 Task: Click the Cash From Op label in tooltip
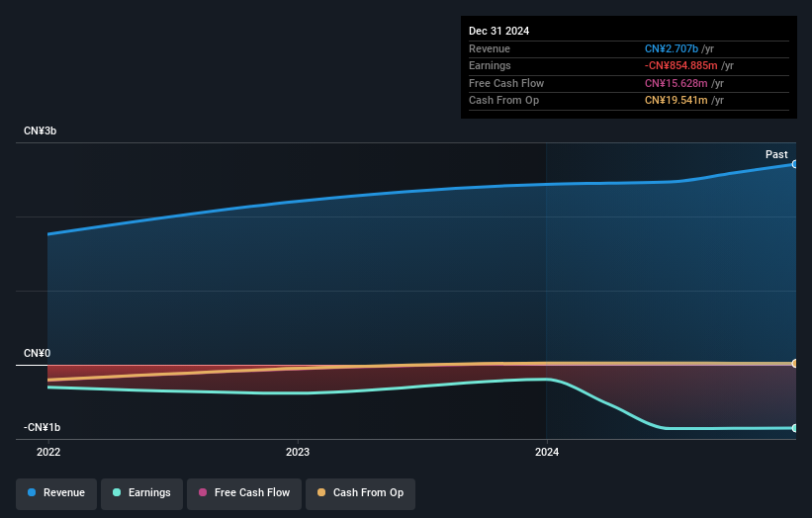tap(503, 101)
